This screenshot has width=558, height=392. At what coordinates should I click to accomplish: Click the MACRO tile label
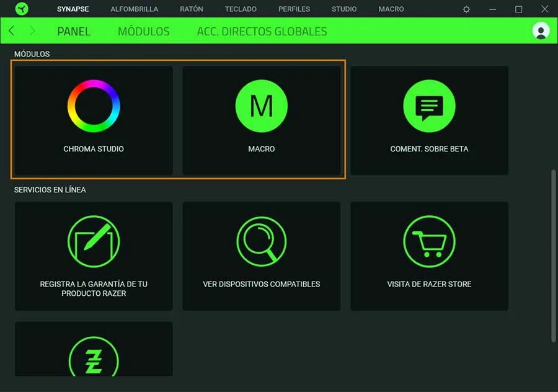(x=262, y=149)
